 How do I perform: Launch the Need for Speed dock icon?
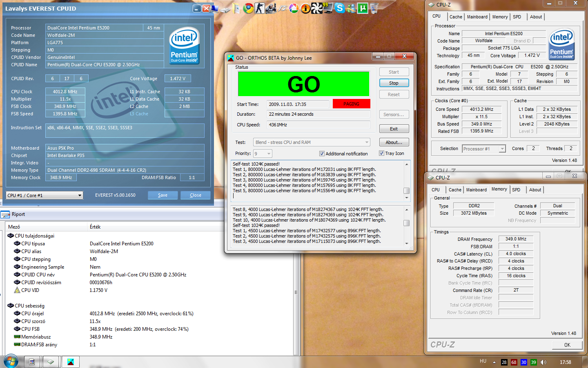(283, 9)
